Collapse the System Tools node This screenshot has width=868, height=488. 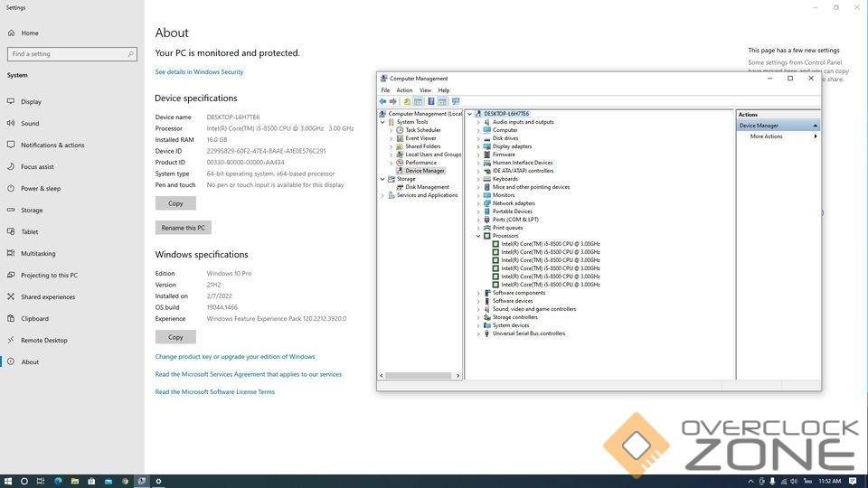[x=382, y=122]
